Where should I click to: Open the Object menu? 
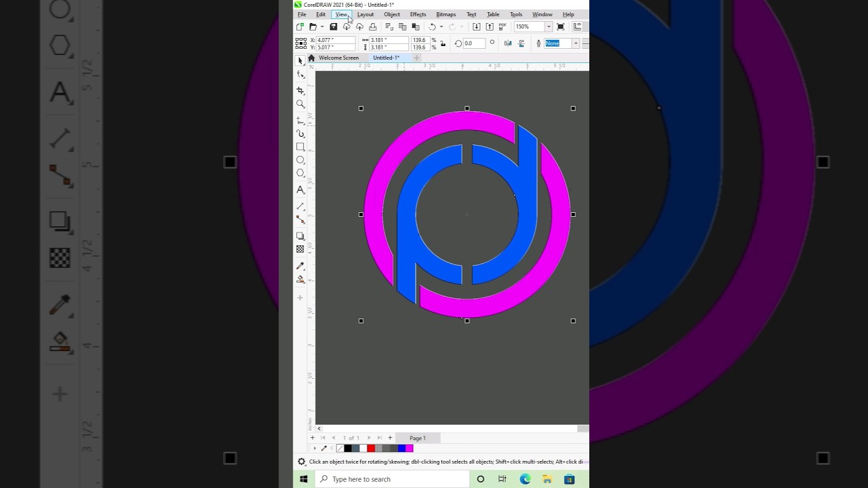[x=392, y=14]
